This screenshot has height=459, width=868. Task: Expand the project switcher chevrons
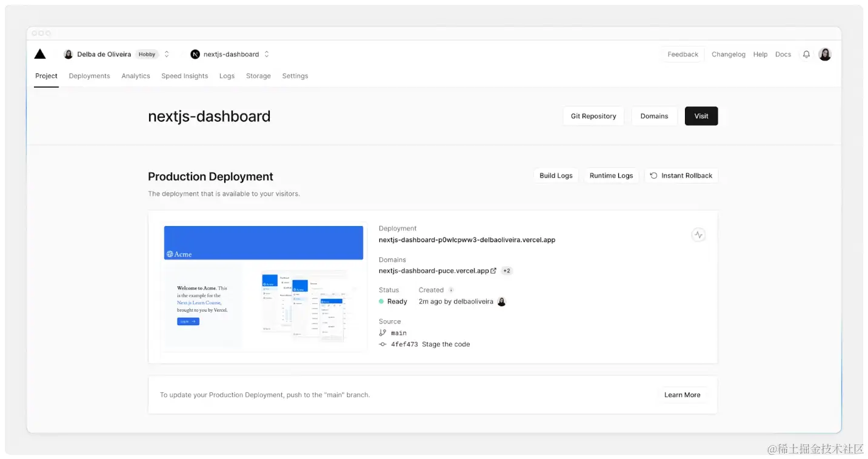click(x=267, y=55)
